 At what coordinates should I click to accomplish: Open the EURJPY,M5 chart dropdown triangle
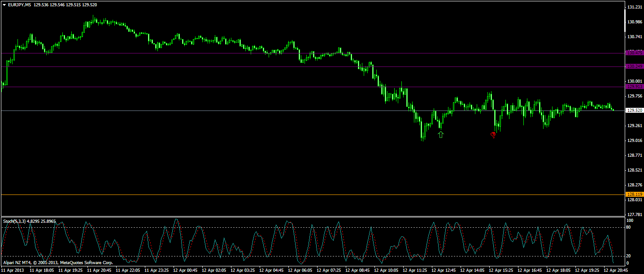[4, 4]
